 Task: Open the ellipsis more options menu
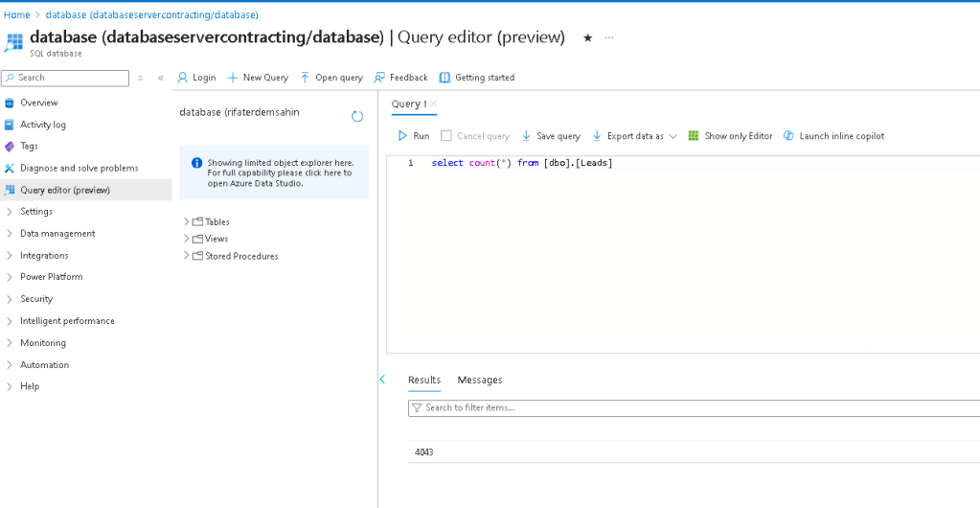coord(609,38)
